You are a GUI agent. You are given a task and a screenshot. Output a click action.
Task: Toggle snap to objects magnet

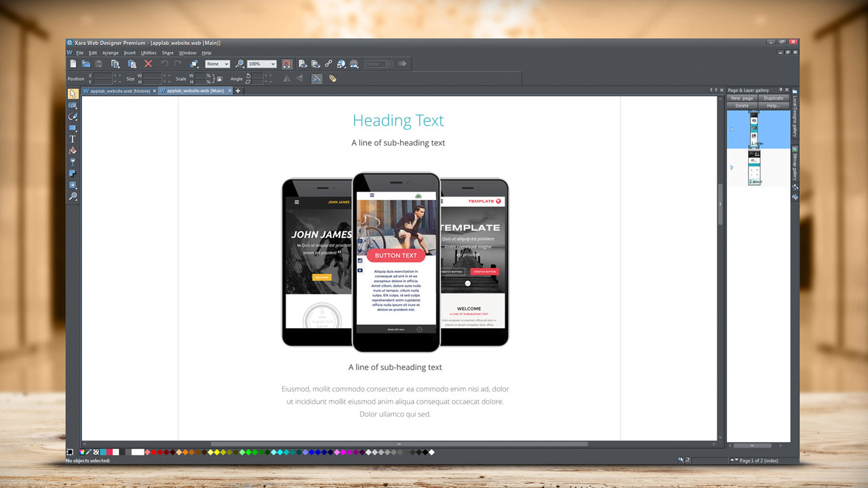coord(286,63)
